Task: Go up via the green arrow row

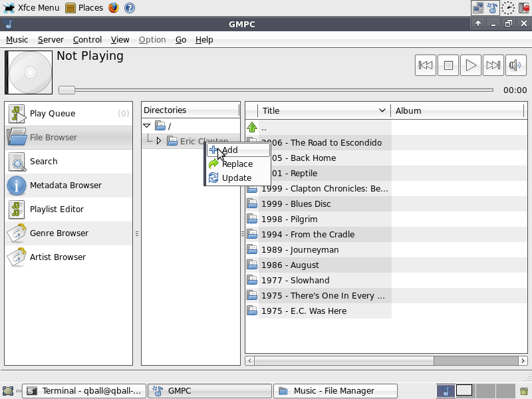Action: (x=252, y=128)
